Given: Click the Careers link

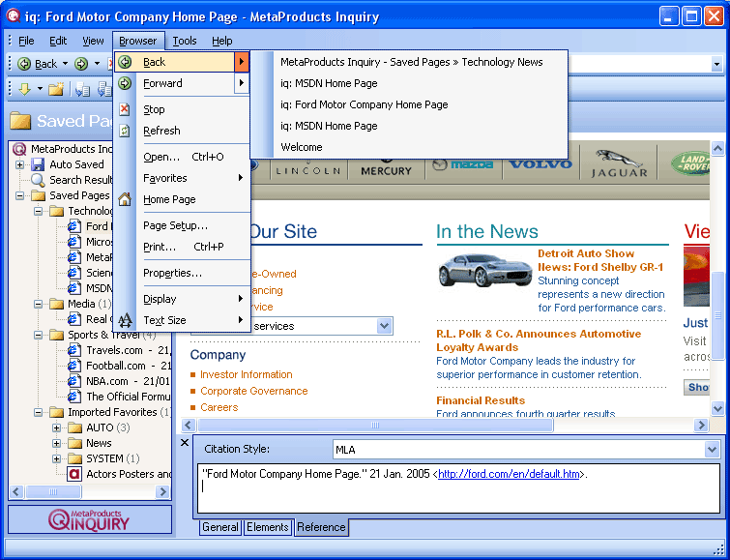Looking at the screenshot, I should (219, 407).
